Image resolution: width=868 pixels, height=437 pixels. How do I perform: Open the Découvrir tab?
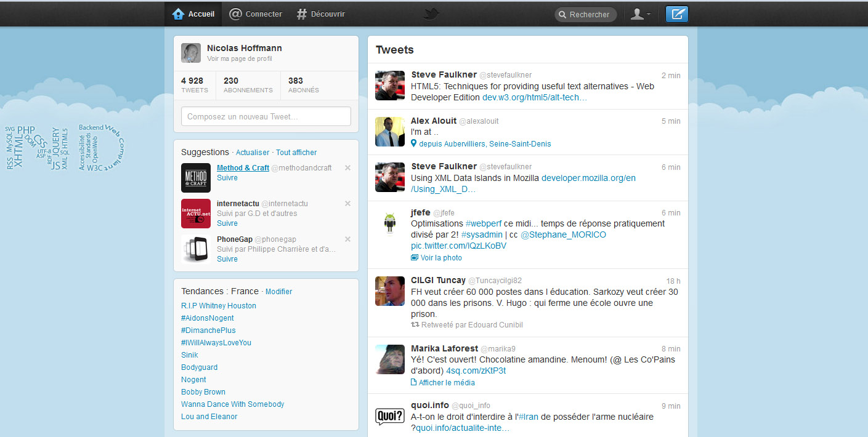pyautogui.click(x=320, y=14)
